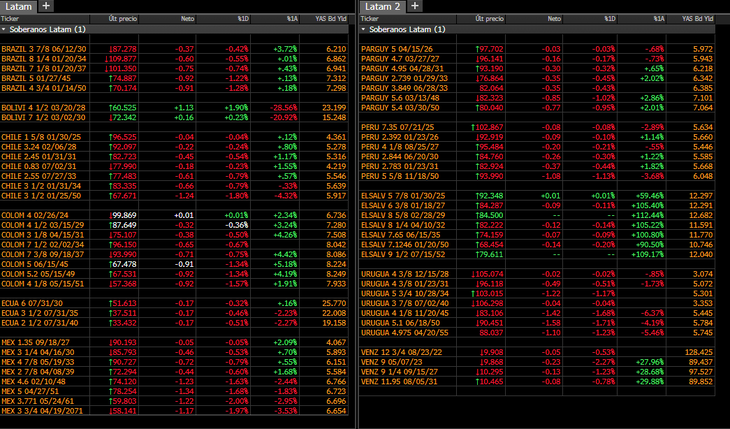The height and width of the screenshot is (429, 730).
Task: Switch to the Latam tab
Action: (x=20, y=6)
